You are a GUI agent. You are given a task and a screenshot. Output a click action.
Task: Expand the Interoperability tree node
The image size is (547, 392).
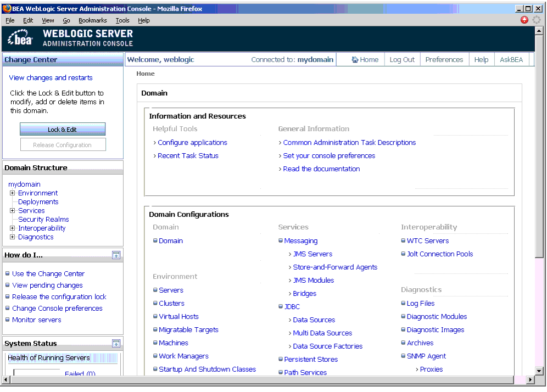[x=12, y=228]
